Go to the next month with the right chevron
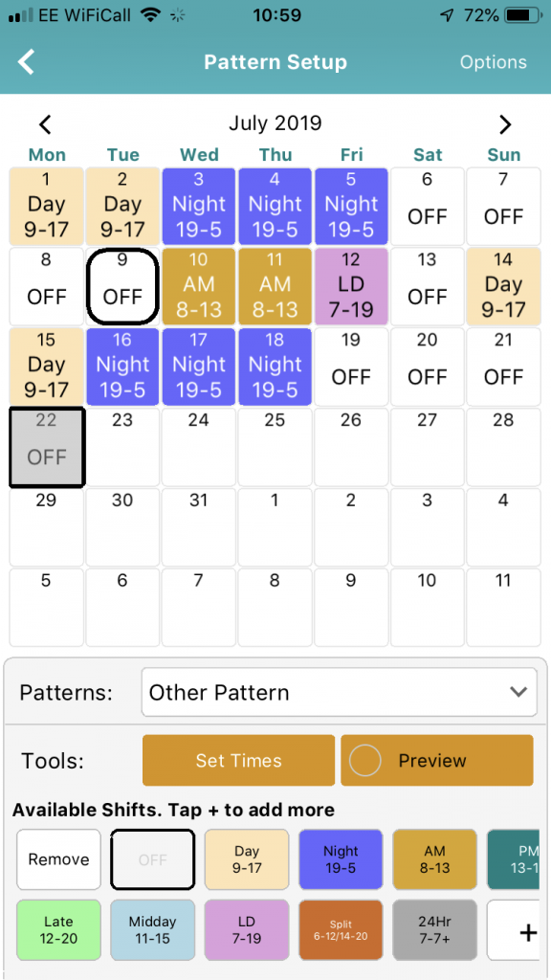This screenshot has height=980, width=551. [x=505, y=123]
